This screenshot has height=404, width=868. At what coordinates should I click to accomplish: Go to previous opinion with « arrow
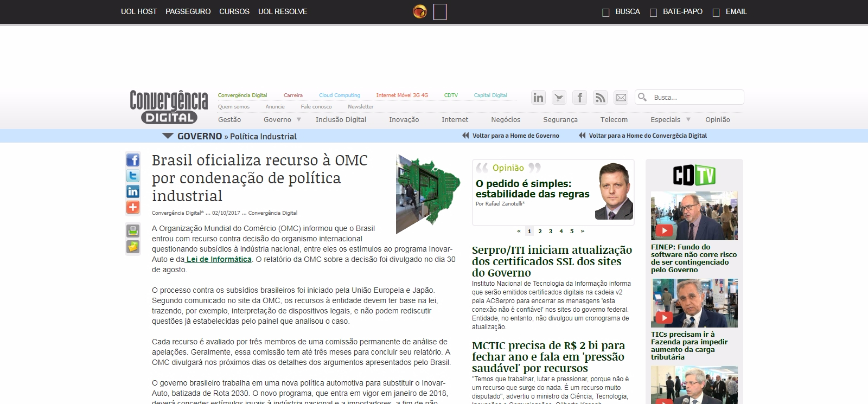[x=519, y=231]
